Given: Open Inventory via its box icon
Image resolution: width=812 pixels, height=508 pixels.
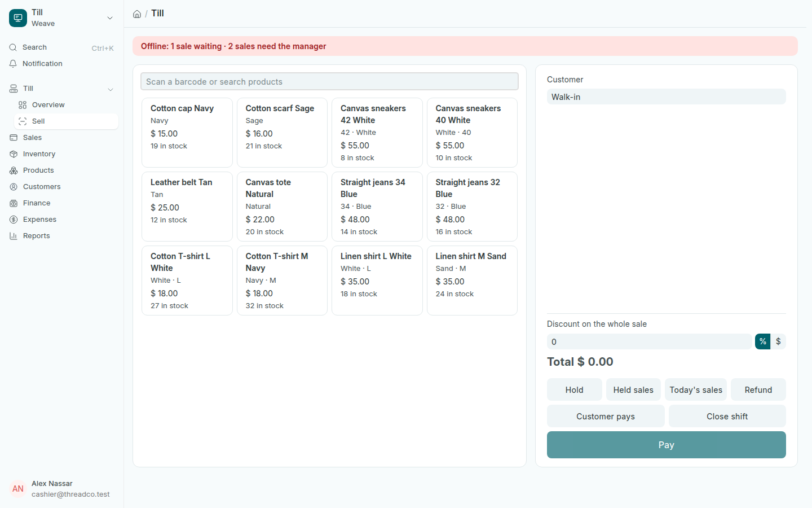Looking at the screenshot, I should [x=14, y=154].
